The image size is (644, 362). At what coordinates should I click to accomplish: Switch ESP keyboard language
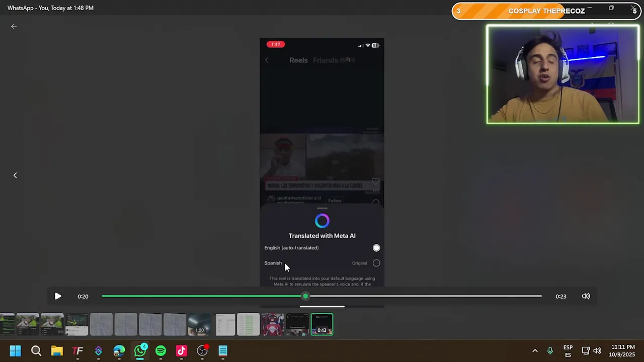[568, 351]
